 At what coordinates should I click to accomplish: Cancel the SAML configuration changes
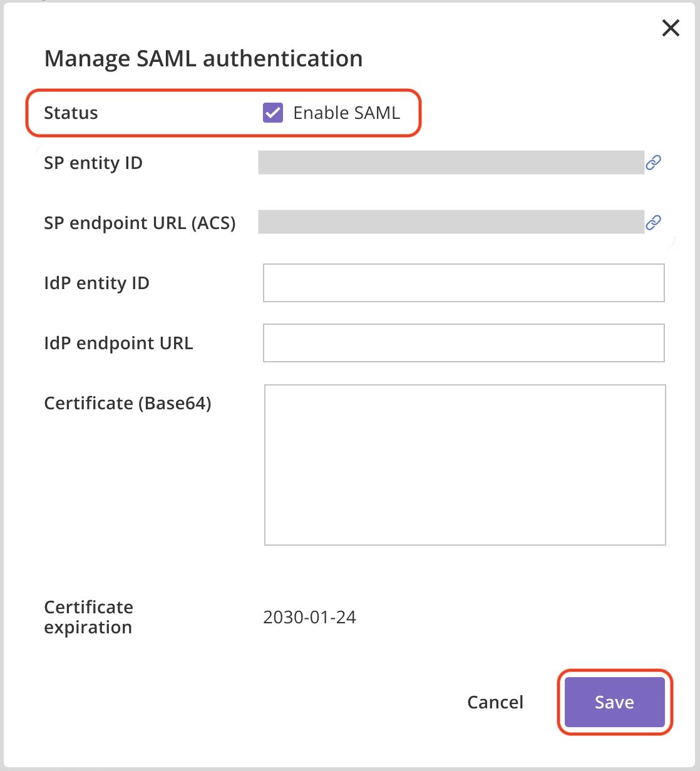(x=495, y=702)
